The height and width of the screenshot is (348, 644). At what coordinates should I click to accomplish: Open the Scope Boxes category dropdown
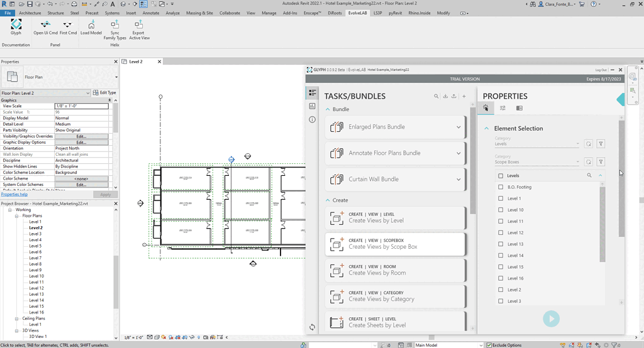pos(577,162)
